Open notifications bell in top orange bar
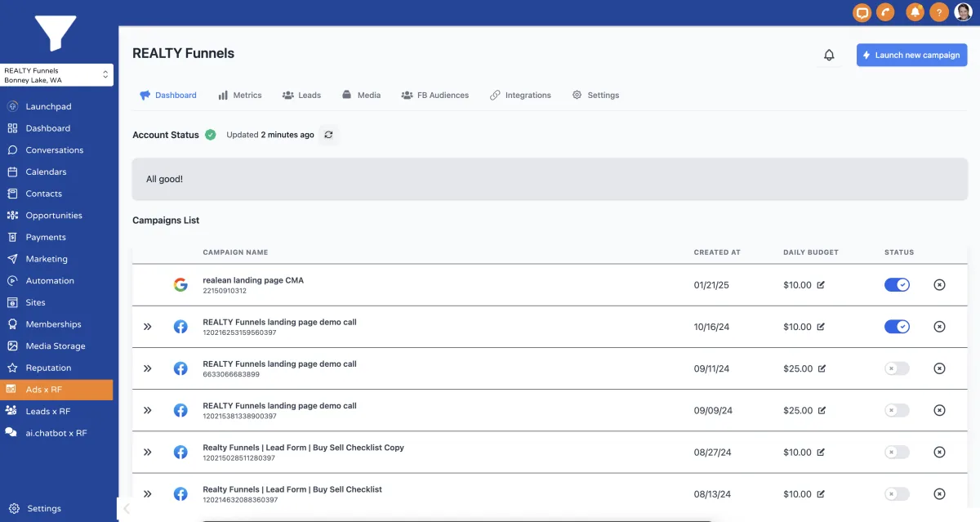Screen dimensions: 980x522 915,12
